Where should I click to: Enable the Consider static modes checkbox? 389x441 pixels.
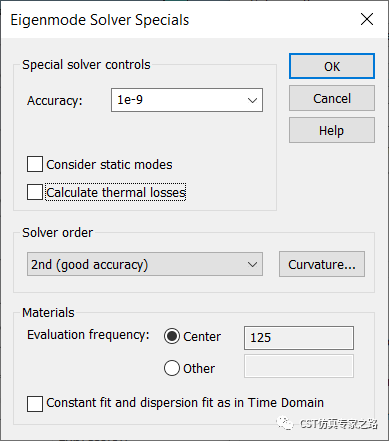pyautogui.click(x=35, y=164)
